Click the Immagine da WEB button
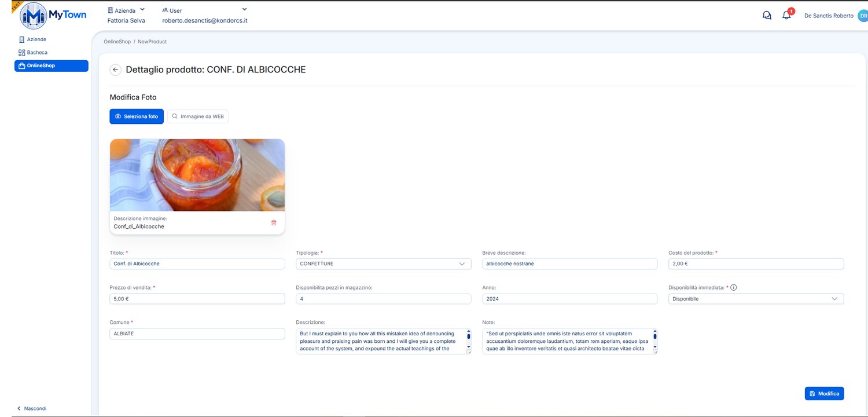The image size is (868, 417). (x=198, y=116)
